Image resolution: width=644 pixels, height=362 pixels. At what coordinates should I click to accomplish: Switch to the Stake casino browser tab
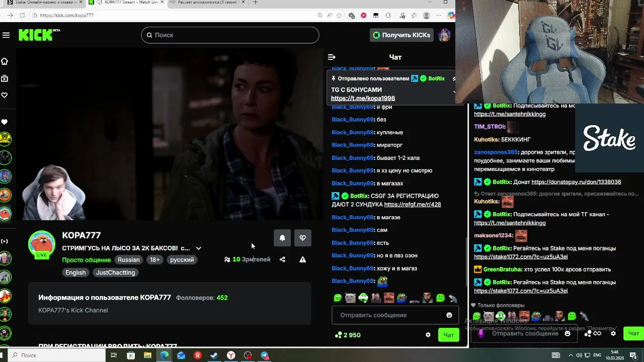pyautogui.click(x=44, y=3)
